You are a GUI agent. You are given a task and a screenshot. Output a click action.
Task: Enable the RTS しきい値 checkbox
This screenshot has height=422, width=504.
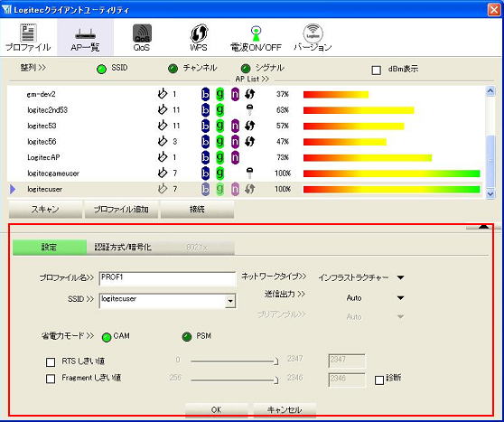click(51, 362)
